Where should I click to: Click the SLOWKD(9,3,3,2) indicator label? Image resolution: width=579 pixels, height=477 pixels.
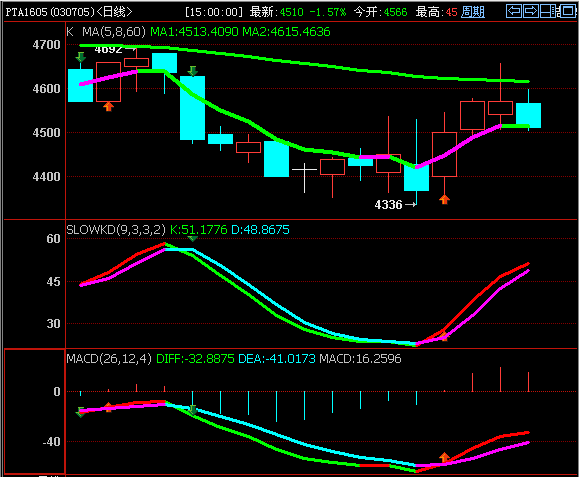[x=116, y=230]
